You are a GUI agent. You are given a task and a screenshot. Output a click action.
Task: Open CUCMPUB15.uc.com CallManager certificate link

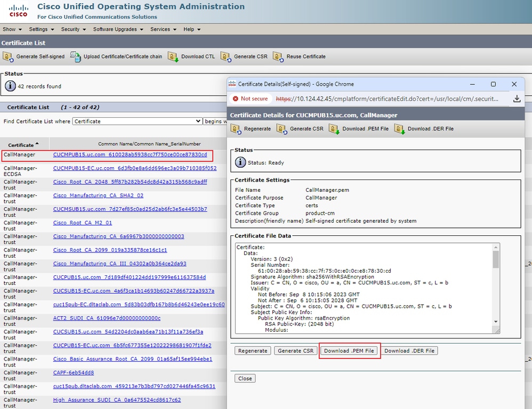[130, 154]
